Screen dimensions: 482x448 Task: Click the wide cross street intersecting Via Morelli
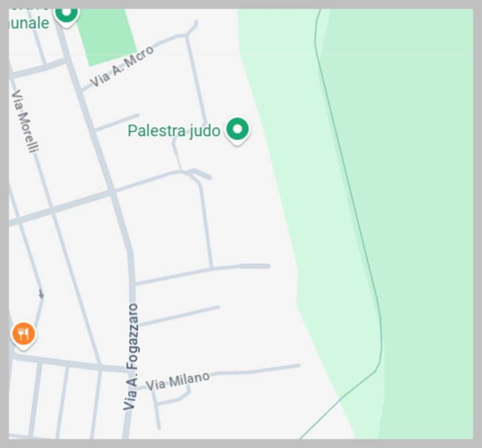pyautogui.click(x=61, y=209)
